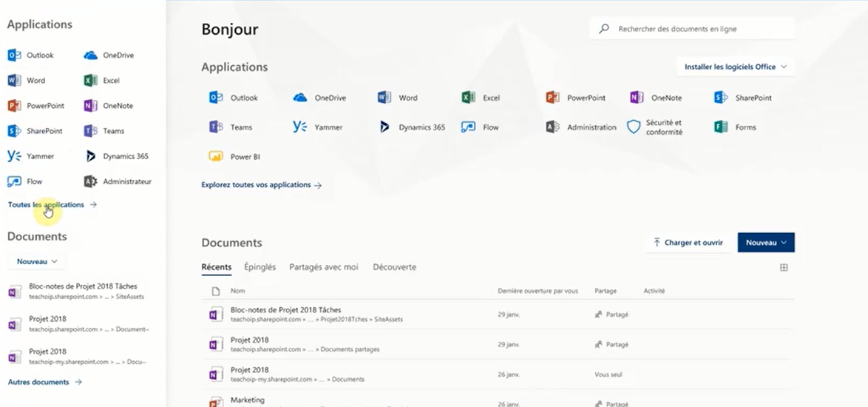Open OneDrive in the left sidebar
This screenshot has height=407, width=868.
pyautogui.click(x=109, y=55)
